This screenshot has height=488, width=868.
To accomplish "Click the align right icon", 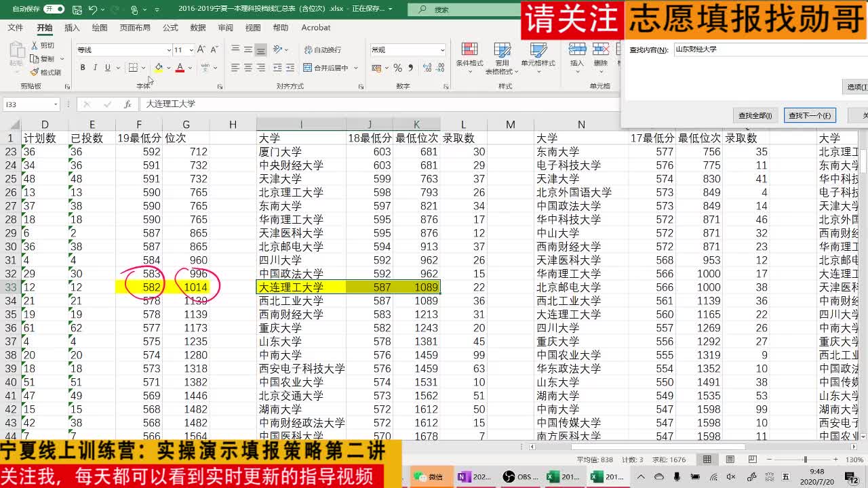I will pyautogui.click(x=260, y=68).
